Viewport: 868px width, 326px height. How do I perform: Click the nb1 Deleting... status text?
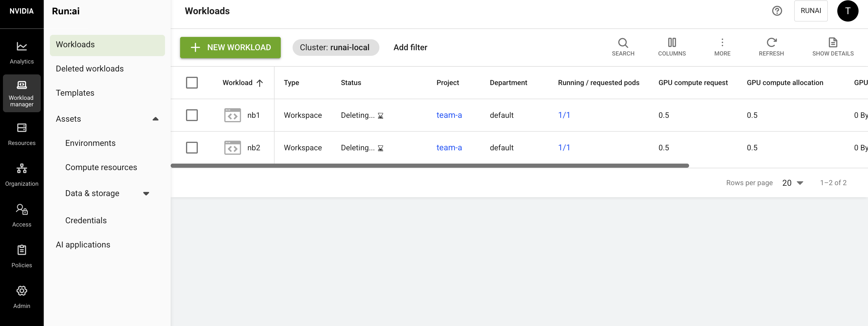pyautogui.click(x=358, y=115)
